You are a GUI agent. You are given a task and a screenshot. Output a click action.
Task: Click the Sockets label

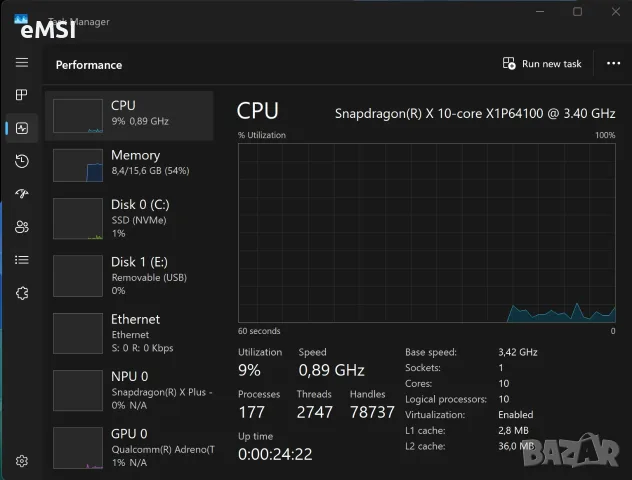coord(423,368)
